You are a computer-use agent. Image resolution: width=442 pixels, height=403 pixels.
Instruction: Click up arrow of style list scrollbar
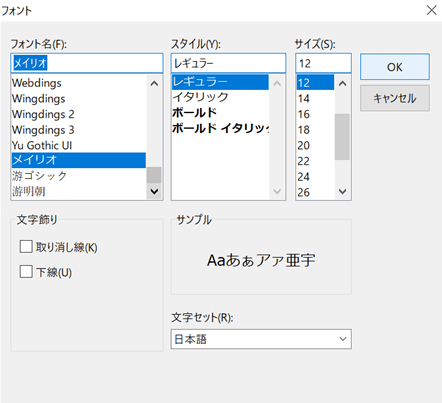(277, 83)
